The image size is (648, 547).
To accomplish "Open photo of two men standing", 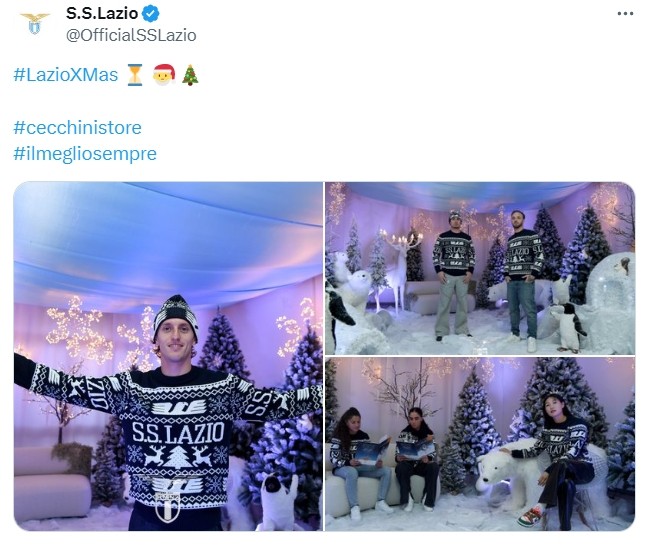I will (x=480, y=268).
